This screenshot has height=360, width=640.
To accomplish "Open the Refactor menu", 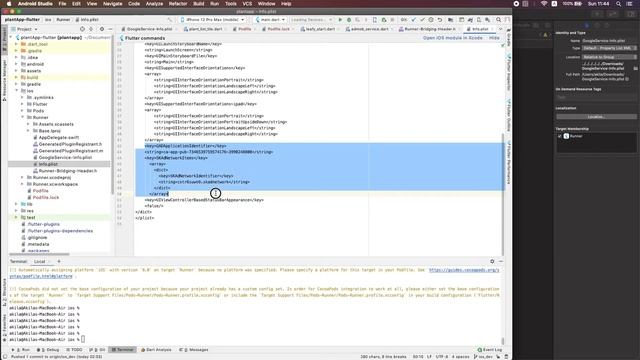I will click(178, 4).
